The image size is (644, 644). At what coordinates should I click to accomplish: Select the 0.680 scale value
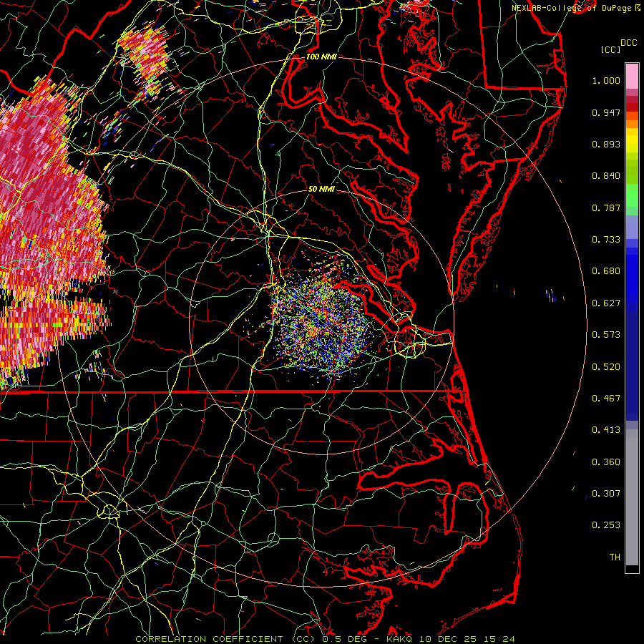[x=606, y=271]
